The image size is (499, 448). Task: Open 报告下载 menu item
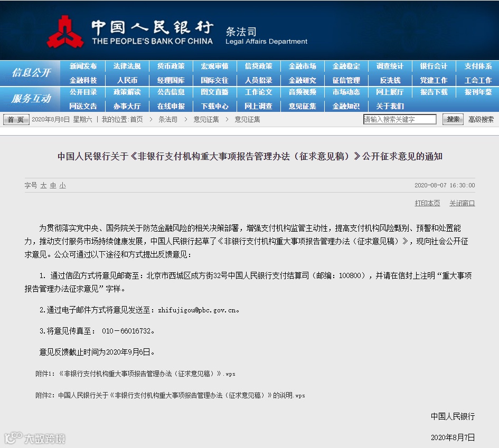tap(434, 92)
